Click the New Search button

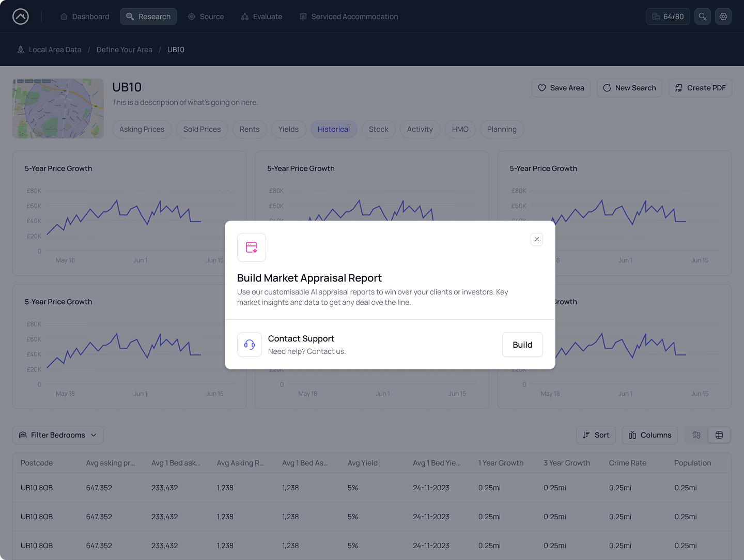[629, 88]
